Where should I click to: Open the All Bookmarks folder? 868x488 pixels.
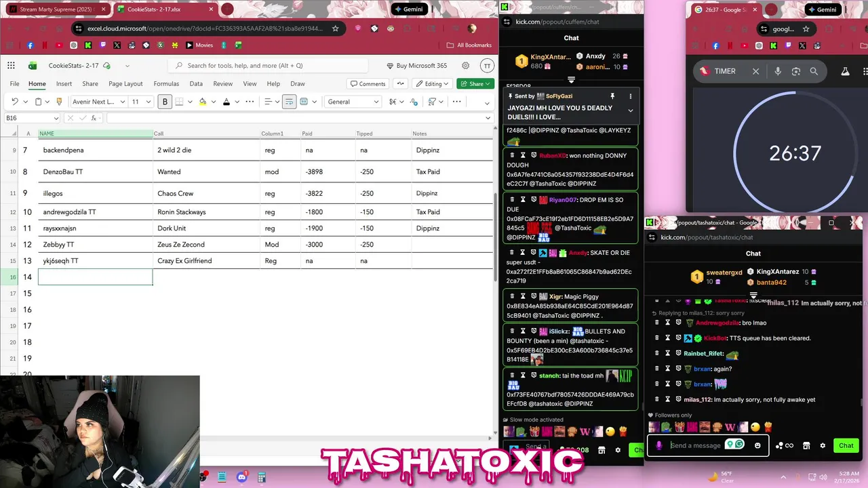point(469,45)
